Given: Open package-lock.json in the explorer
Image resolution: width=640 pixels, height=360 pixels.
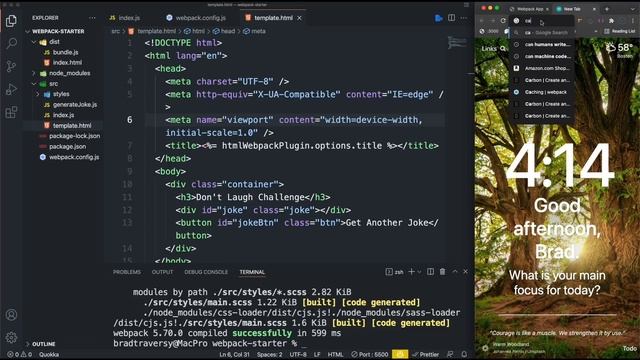Looking at the screenshot, I should click(74, 136).
